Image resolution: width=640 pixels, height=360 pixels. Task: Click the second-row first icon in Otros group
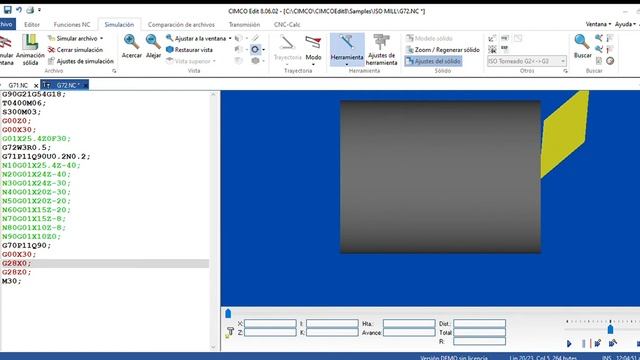[492, 50]
